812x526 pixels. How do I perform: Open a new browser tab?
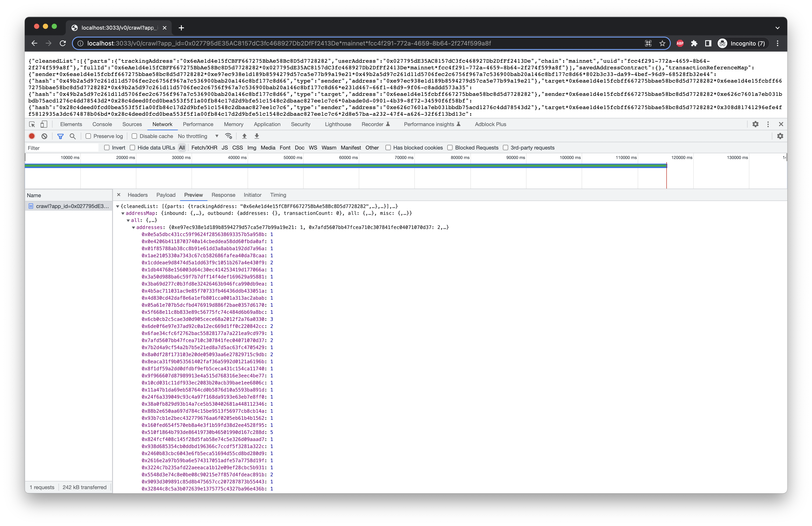pos(182,28)
